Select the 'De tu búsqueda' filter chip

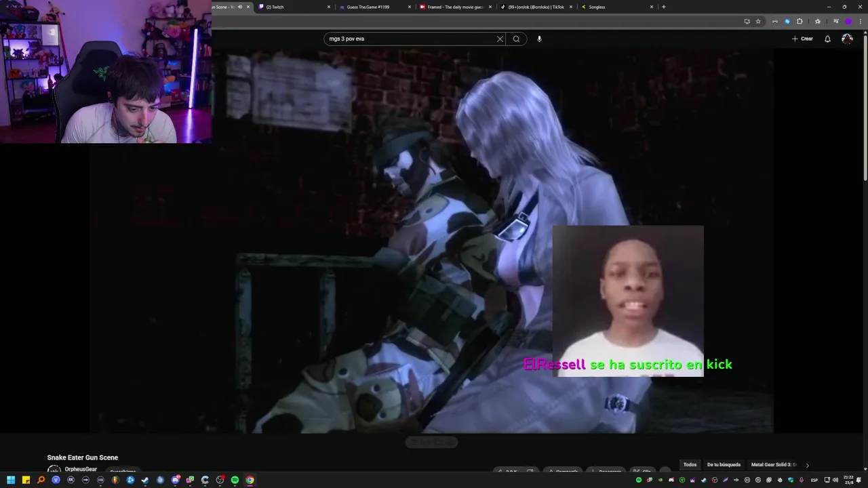(724, 465)
